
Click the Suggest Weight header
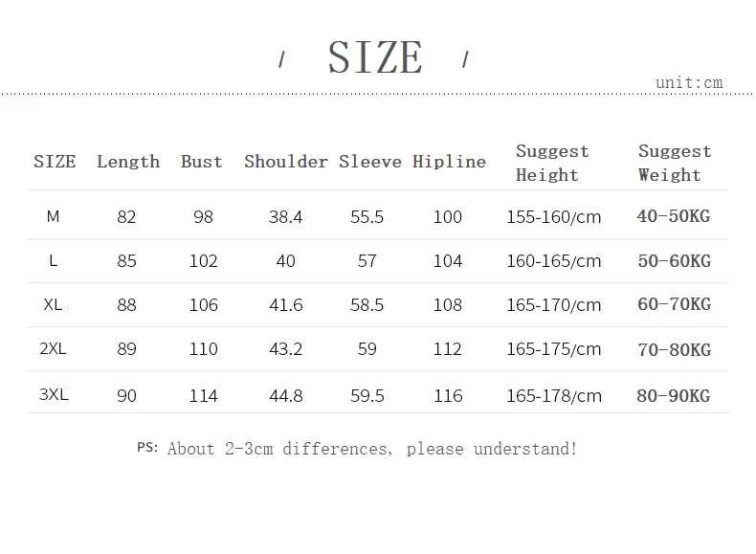(675, 163)
